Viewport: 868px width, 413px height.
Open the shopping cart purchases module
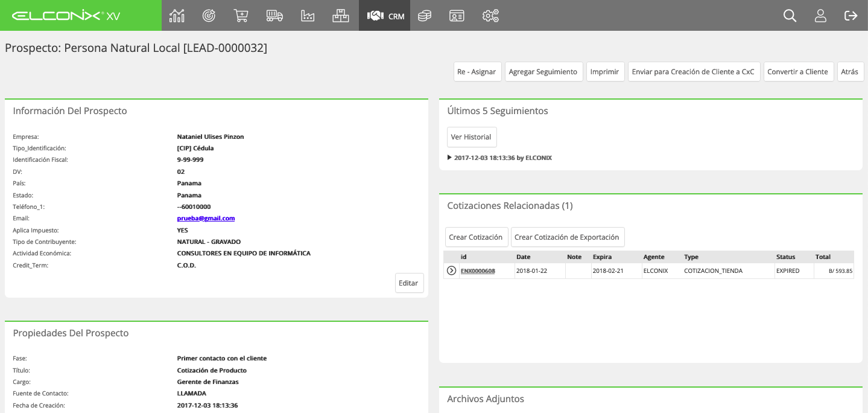(241, 16)
